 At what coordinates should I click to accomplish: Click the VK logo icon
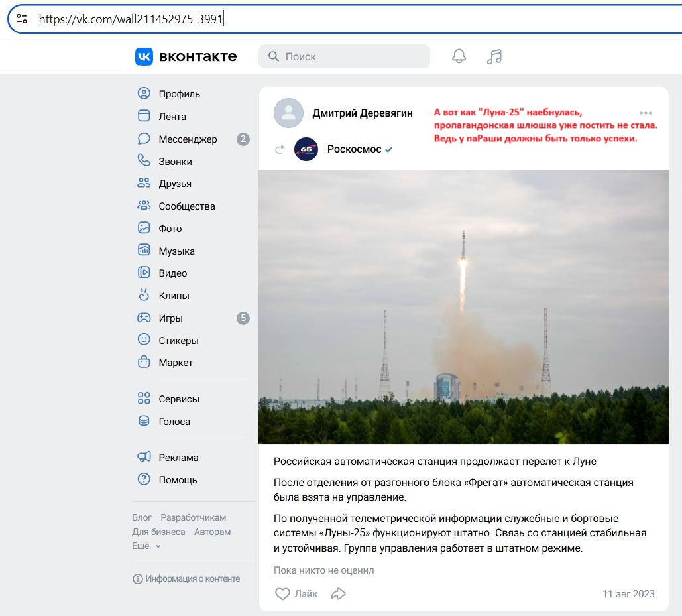click(144, 56)
